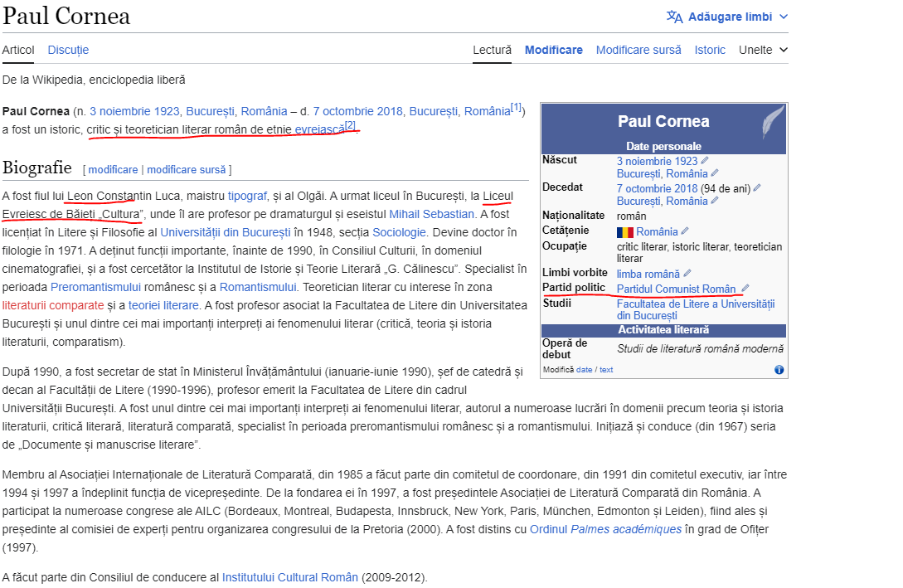The width and height of the screenshot is (903, 588).
Task: Click the blue info icon in infobox
Action: pos(779,370)
